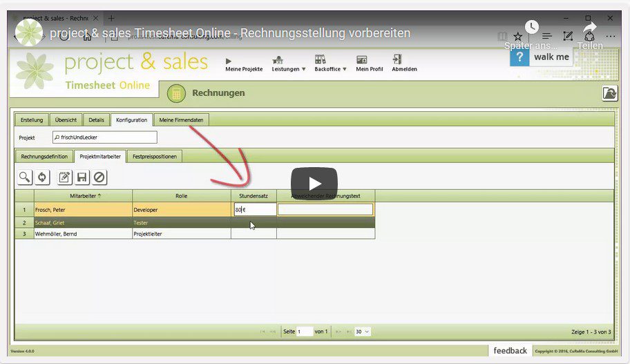The height and width of the screenshot is (364, 630).
Task: Open the feedback tab at bottom
Action: pos(510,351)
